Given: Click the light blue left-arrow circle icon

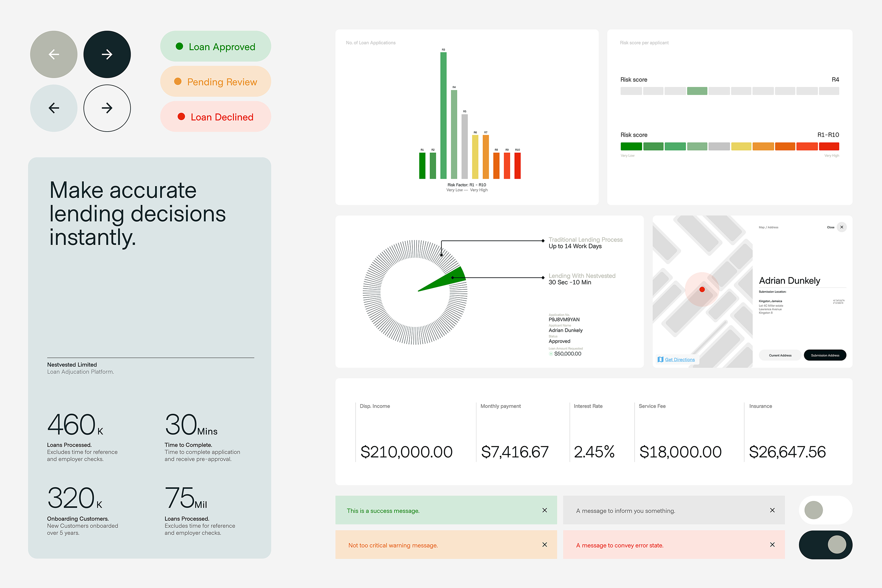Looking at the screenshot, I should coord(54,108).
